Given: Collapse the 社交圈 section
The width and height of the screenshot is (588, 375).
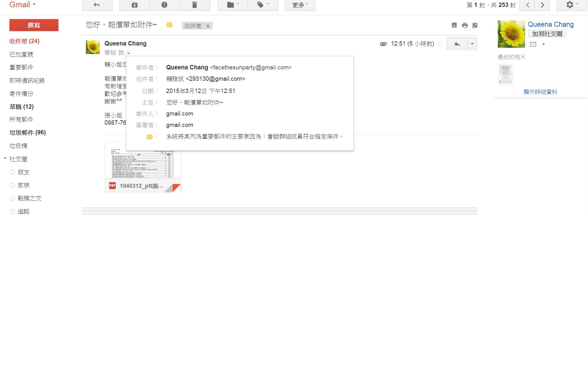Looking at the screenshot, I should (5, 159).
